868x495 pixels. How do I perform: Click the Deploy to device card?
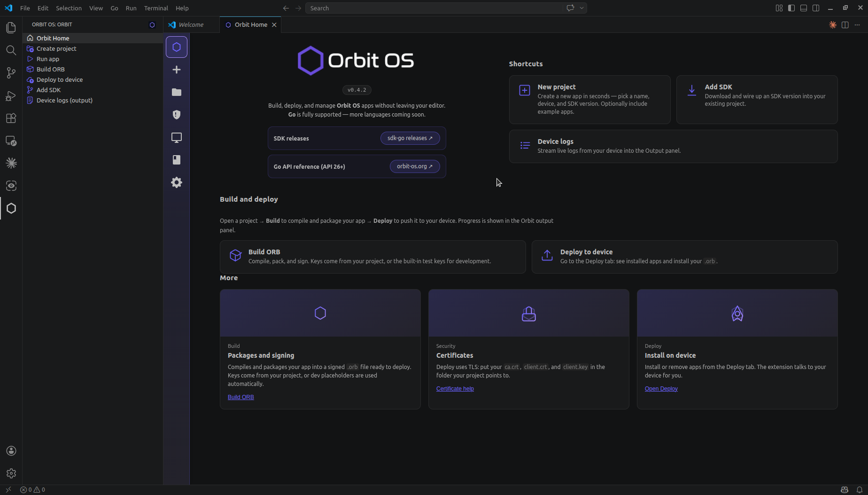point(684,257)
